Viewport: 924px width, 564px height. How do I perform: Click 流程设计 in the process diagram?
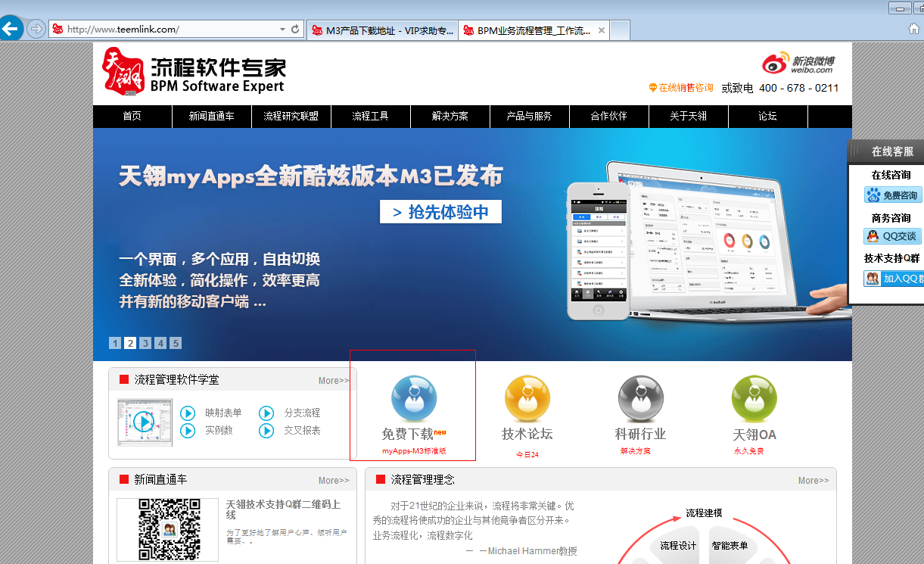pos(678,546)
